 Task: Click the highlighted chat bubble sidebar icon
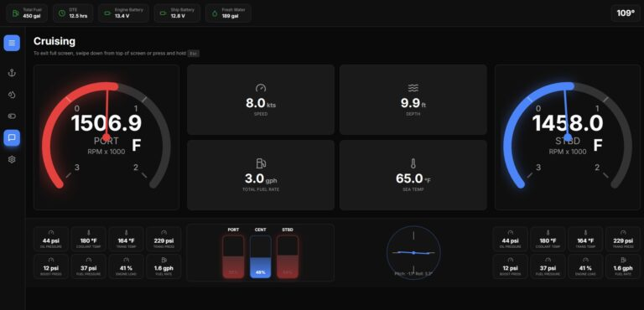click(x=12, y=138)
